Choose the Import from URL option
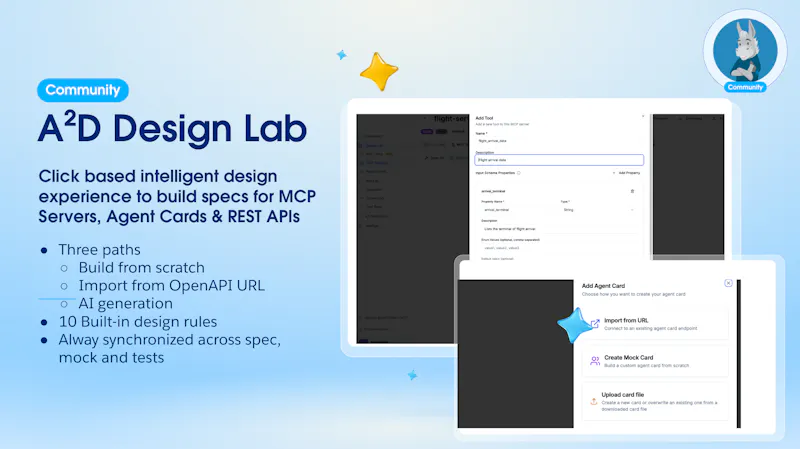This screenshot has height=449, width=800. coord(655,324)
